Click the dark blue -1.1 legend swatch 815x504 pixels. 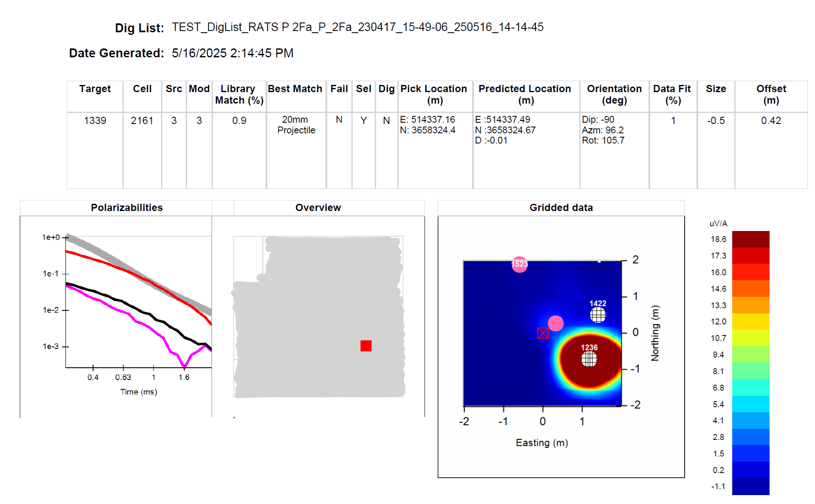coord(750,486)
